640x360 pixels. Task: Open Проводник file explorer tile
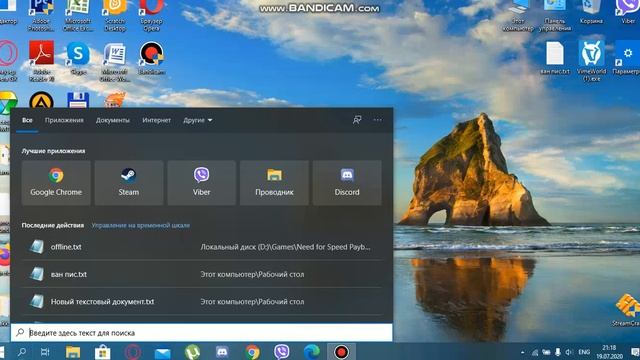274,182
